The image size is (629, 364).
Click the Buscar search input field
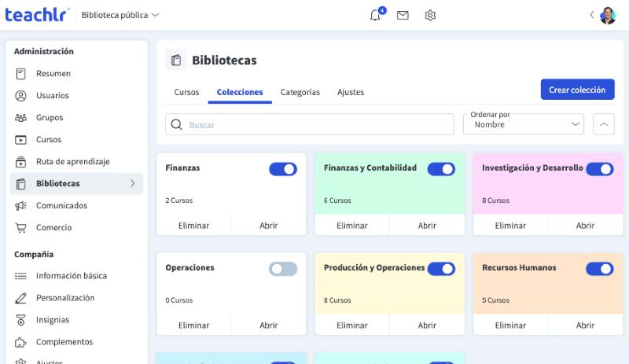tap(309, 124)
